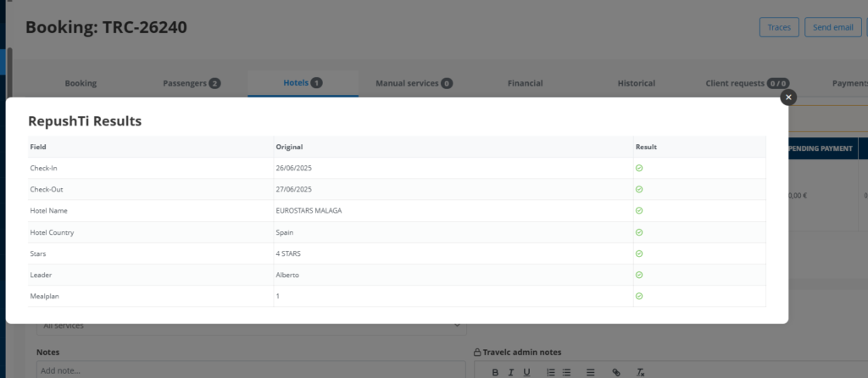Toggle italic formatting in admin notes
Screen dimensions: 868x378
(509, 372)
